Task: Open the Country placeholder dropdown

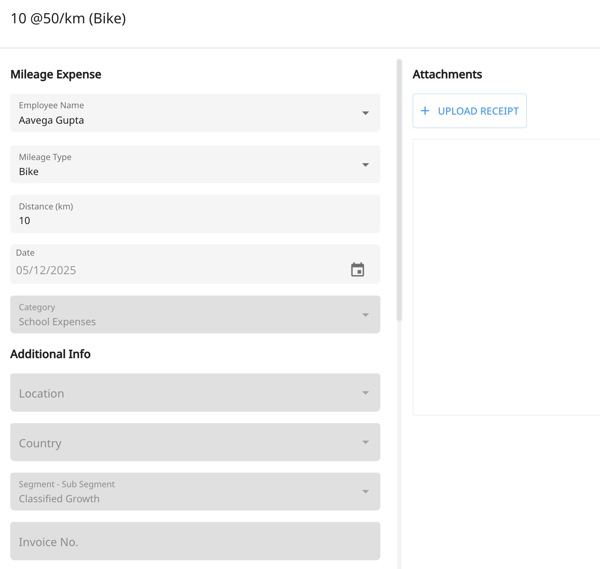Action: [180, 442]
